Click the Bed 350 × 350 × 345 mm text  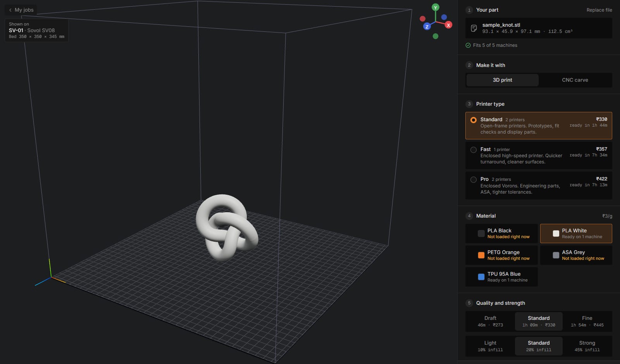tap(36, 37)
